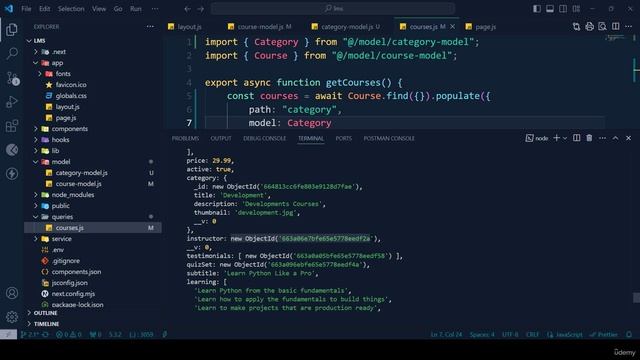Switch to the PROBLEMS panel tab

(185, 138)
